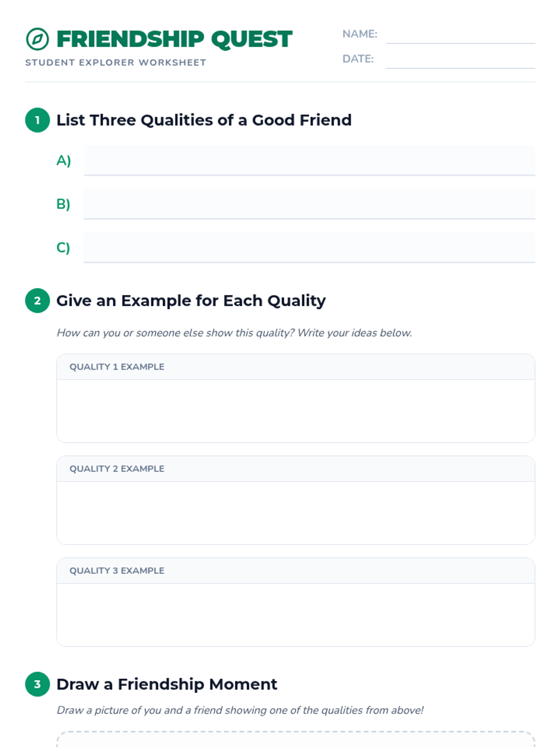Click answer field B)

309,204
